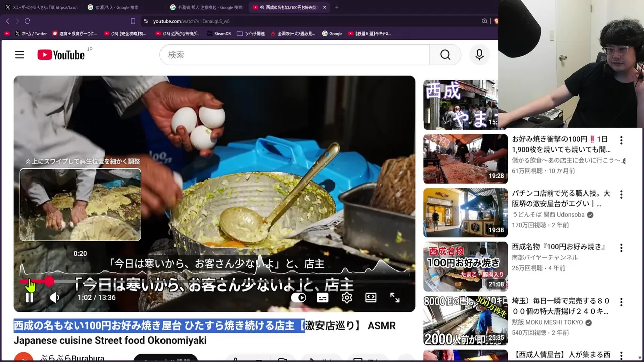Open the 南部バイヤーチャンネル channel name

(544, 257)
